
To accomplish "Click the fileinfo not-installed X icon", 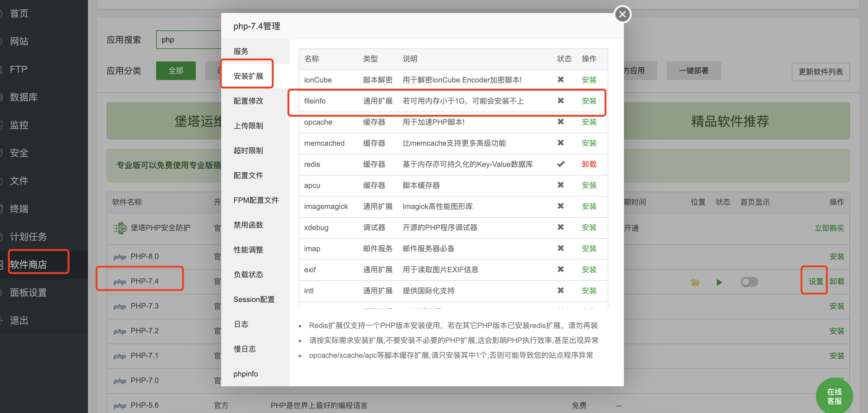I will coord(560,101).
